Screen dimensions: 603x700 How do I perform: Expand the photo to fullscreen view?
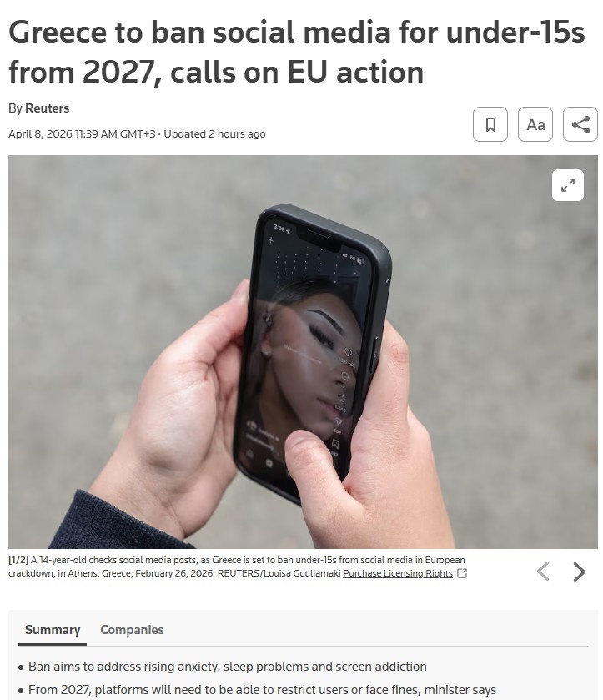coord(568,185)
